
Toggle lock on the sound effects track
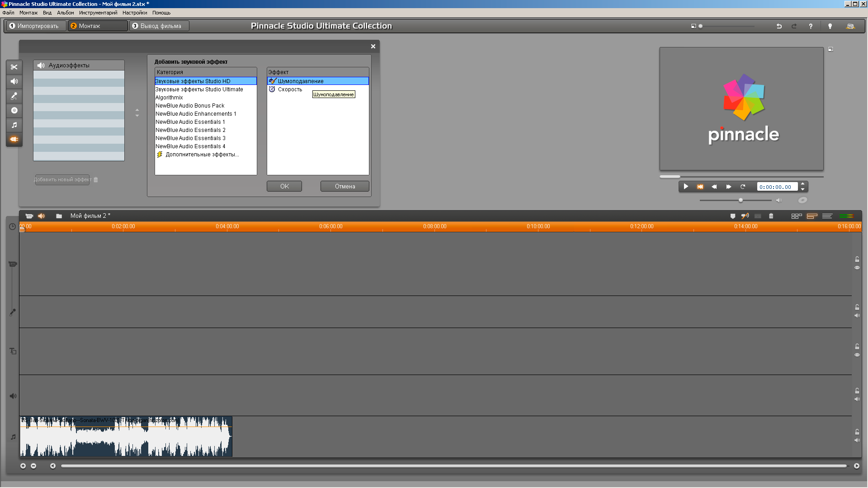[857, 391]
